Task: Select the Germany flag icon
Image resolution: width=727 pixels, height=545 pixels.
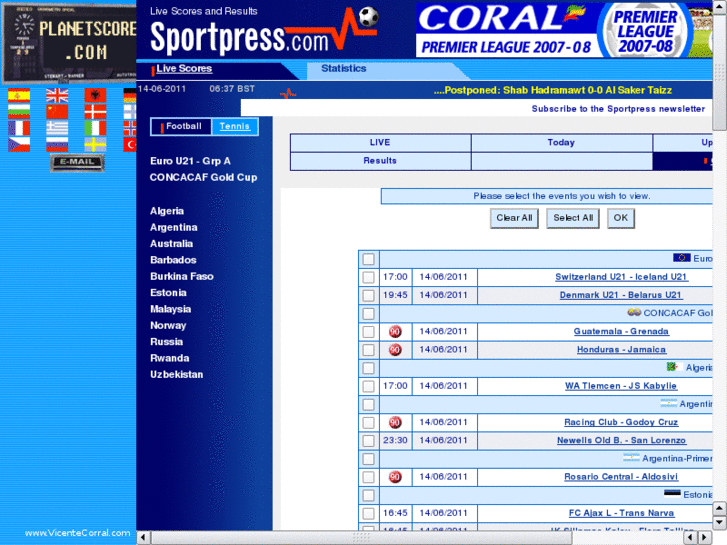Action: coord(129,96)
